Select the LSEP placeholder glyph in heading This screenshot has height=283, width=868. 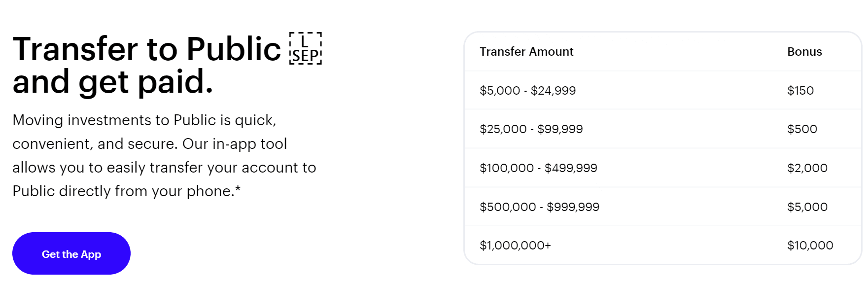pos(306,48)
